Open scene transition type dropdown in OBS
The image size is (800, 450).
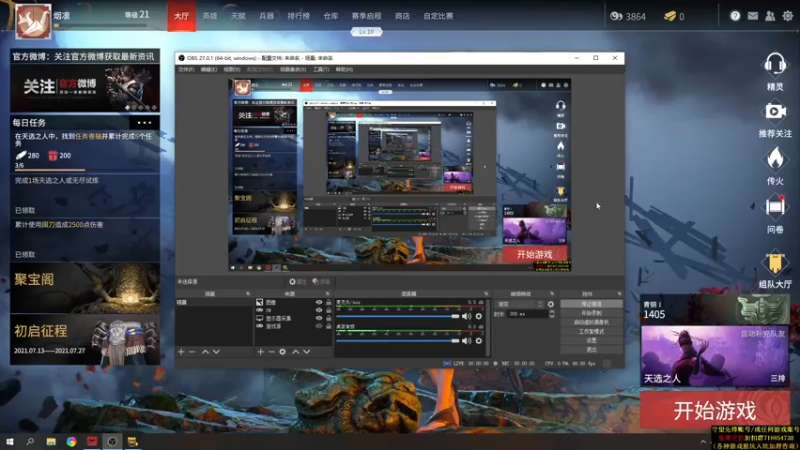520,303
